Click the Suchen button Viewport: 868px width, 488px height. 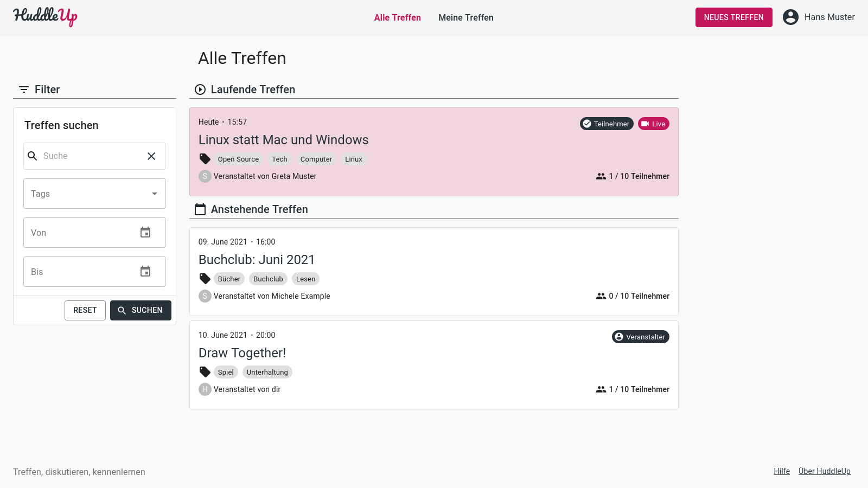pyautogui.click(x=141, y=310)
